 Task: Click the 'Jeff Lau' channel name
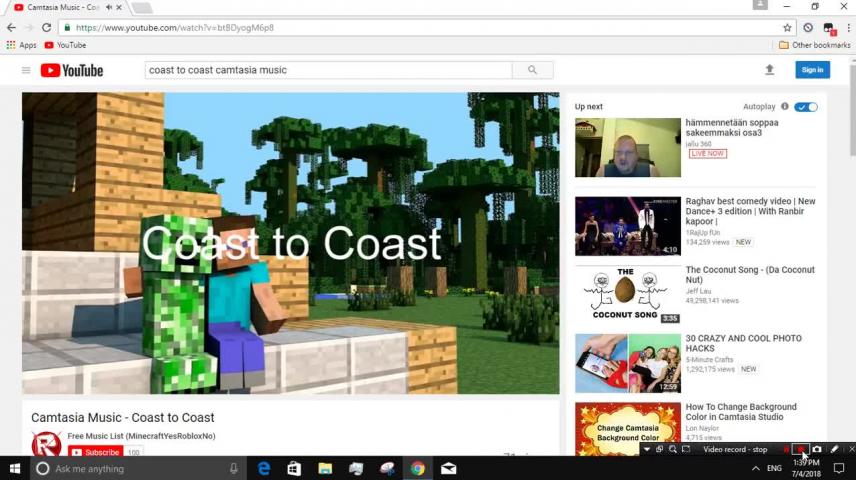point(698,291)
